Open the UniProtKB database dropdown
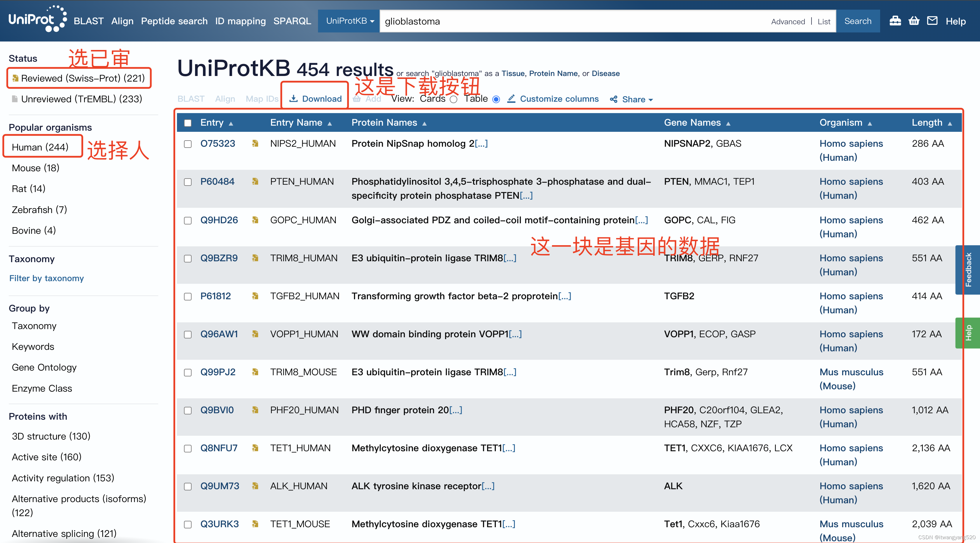Viewport: 980px width, 543px height. pos(349,21)
